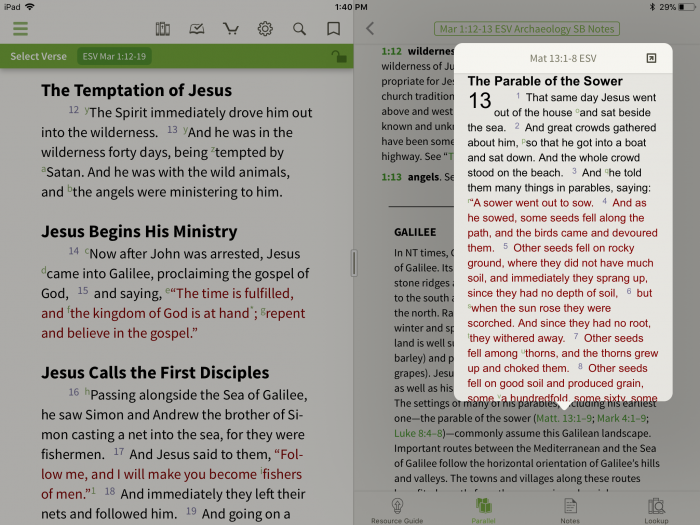Tap chapter number 13 in the popup

pyautogui.click(x=480, y=100)
